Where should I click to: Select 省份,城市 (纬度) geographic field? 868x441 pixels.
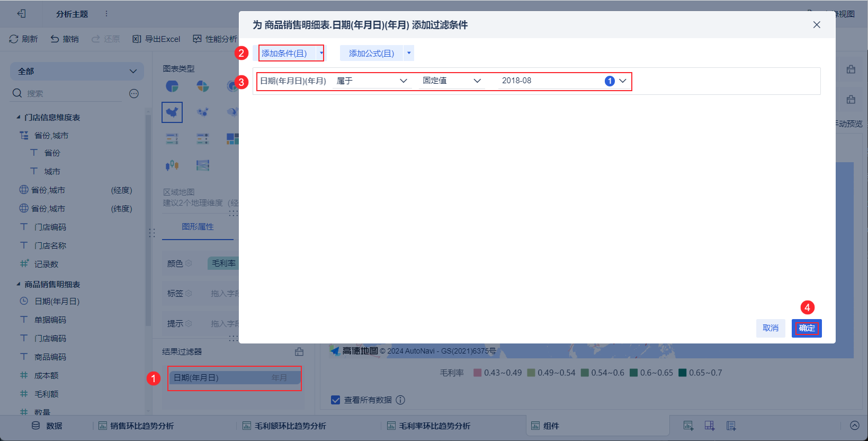(76, 208)
